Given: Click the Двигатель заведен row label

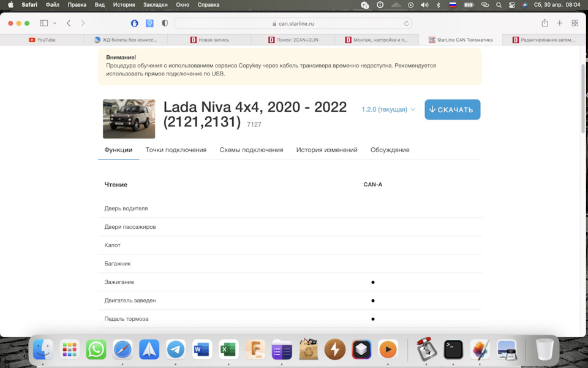Looking at the screenshot, I should click(x=130, y=301).
